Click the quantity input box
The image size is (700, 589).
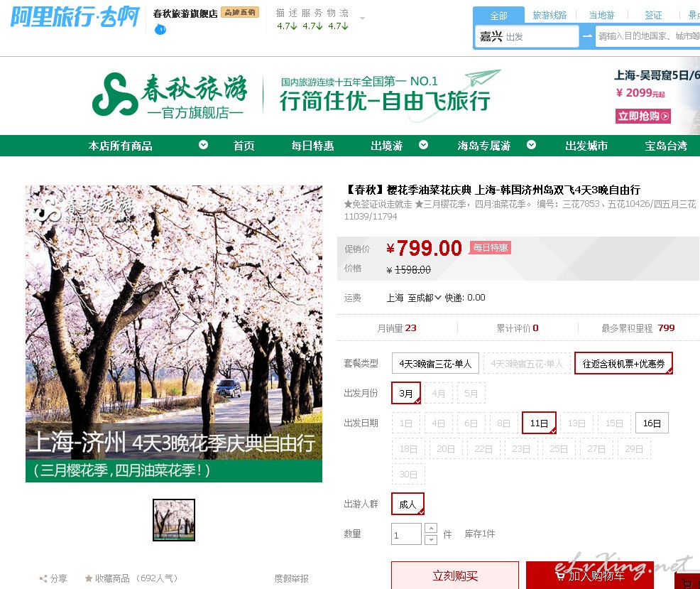pos(406,534)
